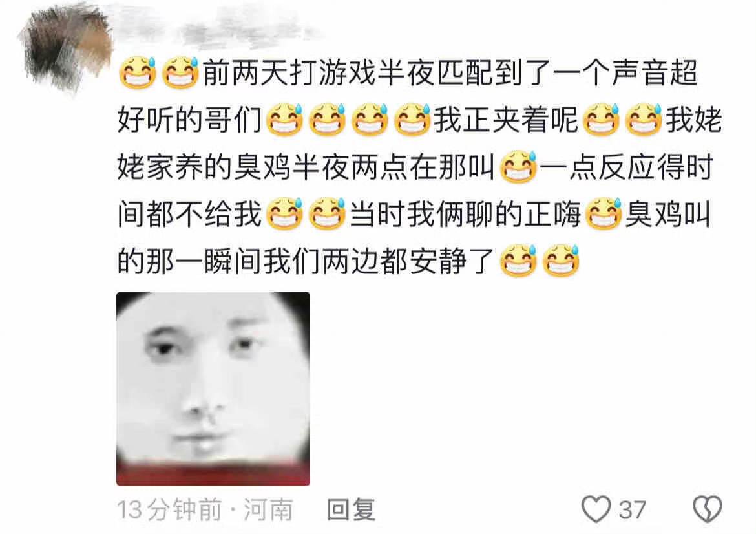Viewport: 756px width, 534px height.
Task: Select the final line 的那一瞬间我们两边都安静了
Action: (x=306, y=261)
